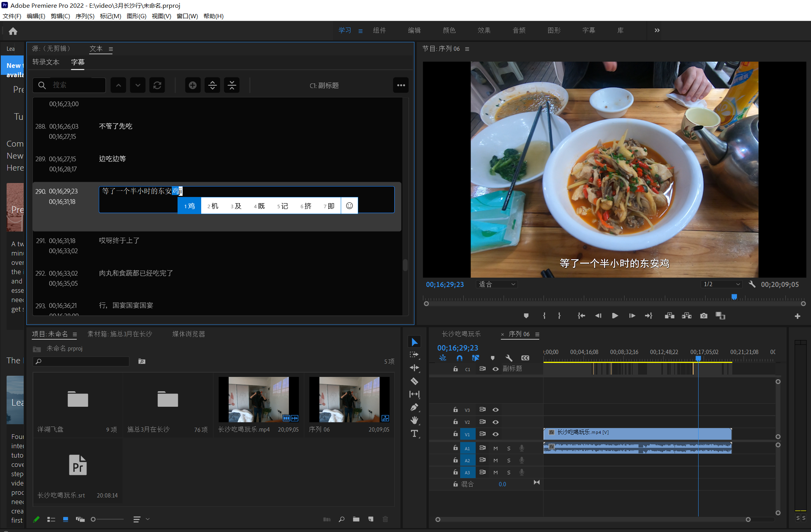The width and height of the screenshot is (811, 532).
Task: Toggle lock on V3 track
Action: click(x=456, y=409)
